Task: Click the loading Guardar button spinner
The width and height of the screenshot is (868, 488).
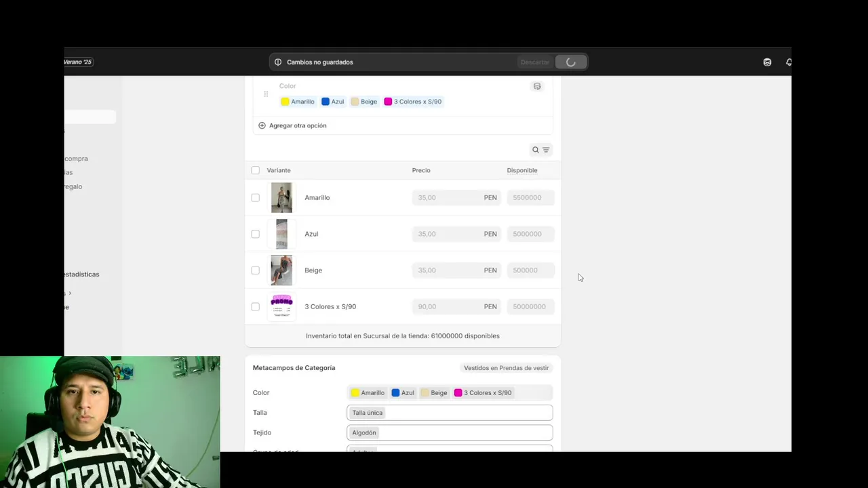Action: (570, 62)
